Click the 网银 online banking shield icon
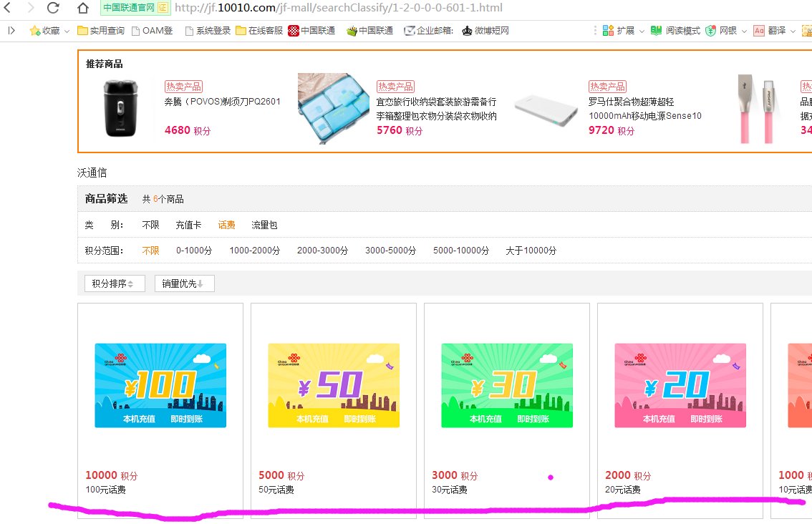The width and height of the screenshot is (812, 524). (x=710, y=31)
